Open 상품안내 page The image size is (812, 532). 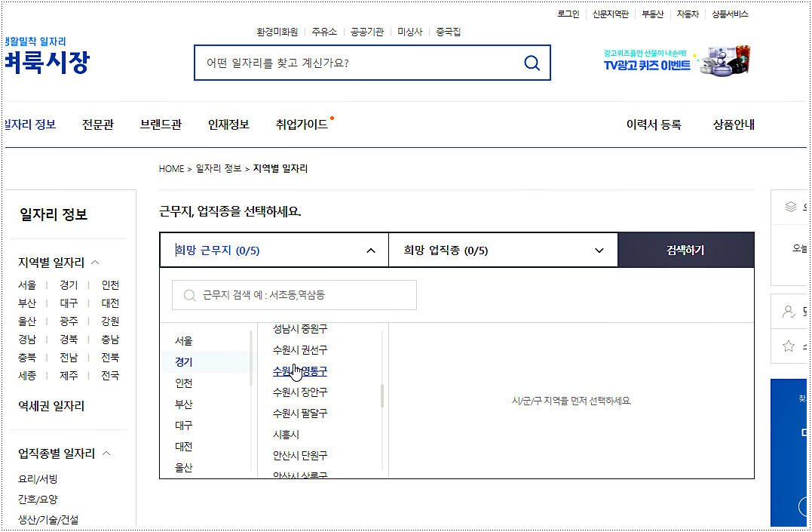(734, 125)
